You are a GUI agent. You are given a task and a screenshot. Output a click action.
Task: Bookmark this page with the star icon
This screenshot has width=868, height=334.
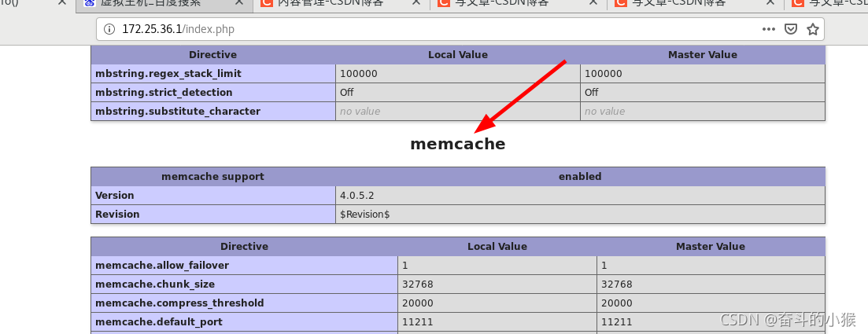tap(813, 29)
